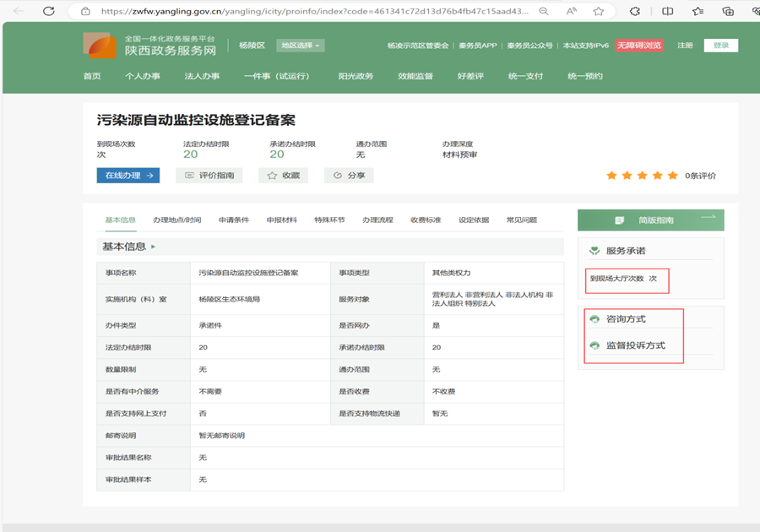Open 好差评 menu item

point(470,76)
